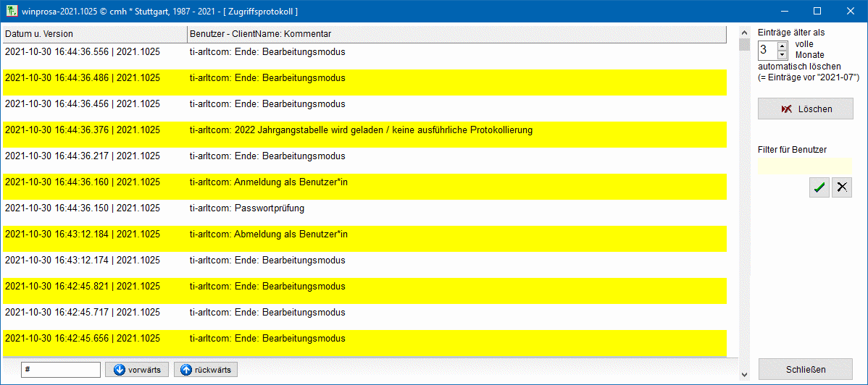Screen dimensions: 868x385
Task: Search forward with vorwärts button
Action: pyautogui.click(x=138, y=370)
